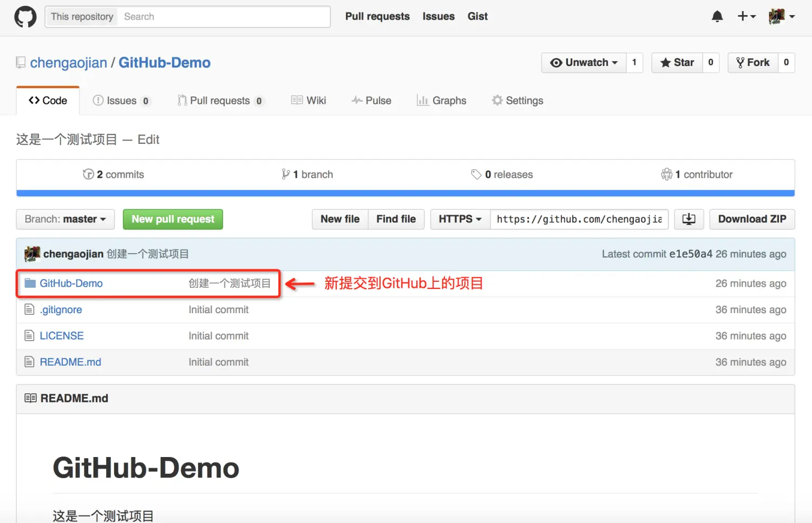Open the Graphs tab
Image resolution: width=812 pixels, height=523 pixels.
[x=442, y=101]
